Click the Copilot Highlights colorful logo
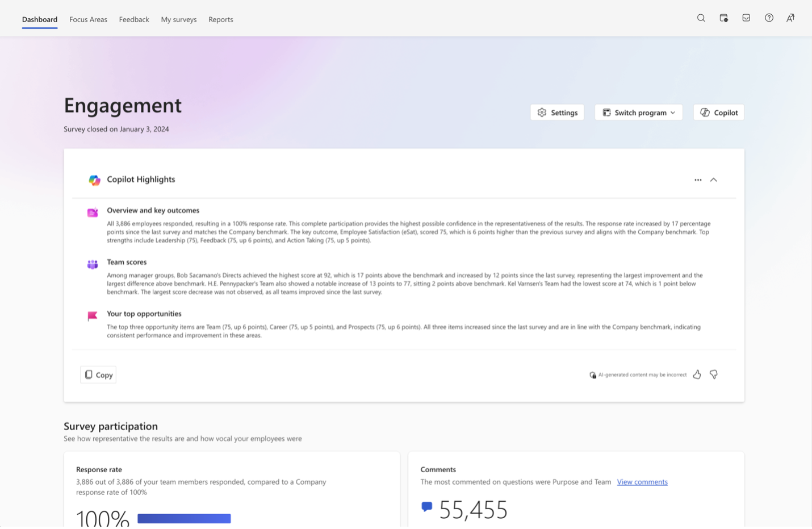Image resolution: width=812 pixels, height=529 pixels. [x=94, y=180]
